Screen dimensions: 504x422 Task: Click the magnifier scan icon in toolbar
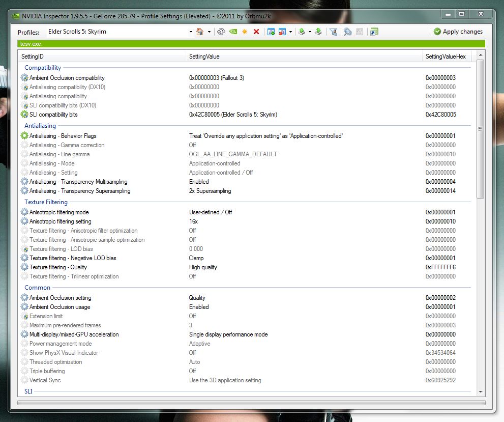tap(348, 32)
